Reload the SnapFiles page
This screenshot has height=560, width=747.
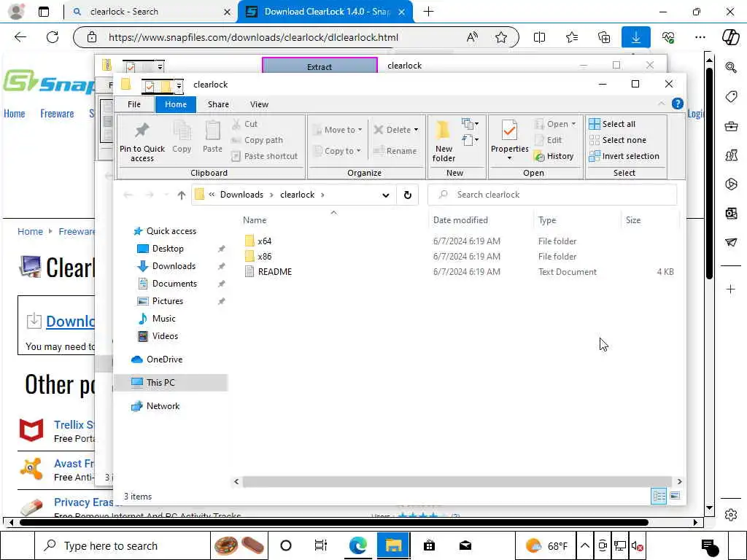(x=53, y=37)
